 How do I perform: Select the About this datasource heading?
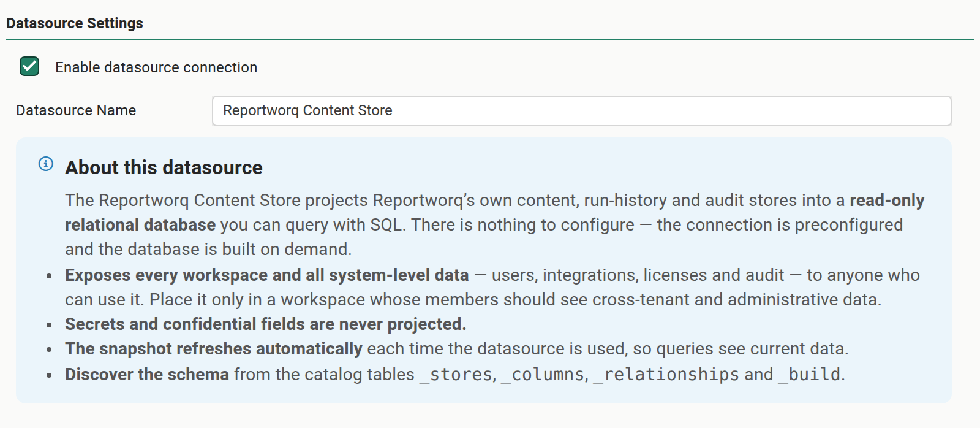164,167
